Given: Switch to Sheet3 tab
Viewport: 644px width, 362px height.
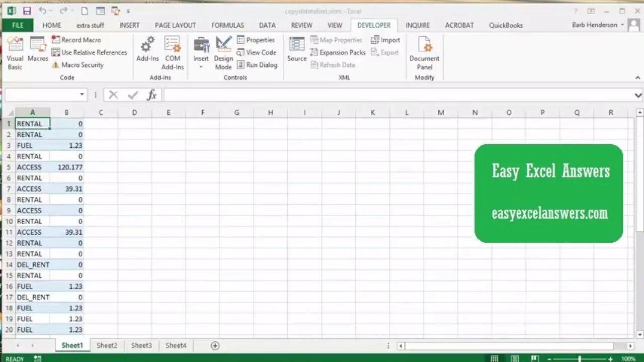Looking at the screenshot, I should point(141,345).
